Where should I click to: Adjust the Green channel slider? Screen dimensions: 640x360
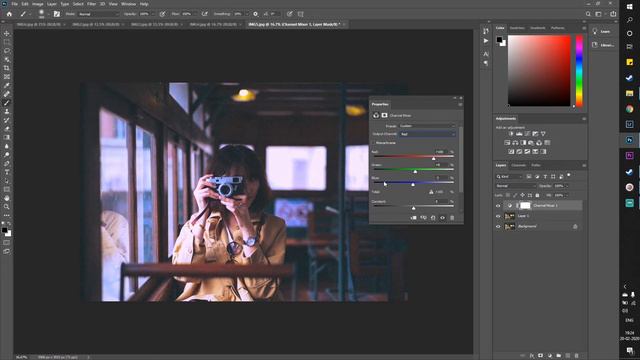415,171
